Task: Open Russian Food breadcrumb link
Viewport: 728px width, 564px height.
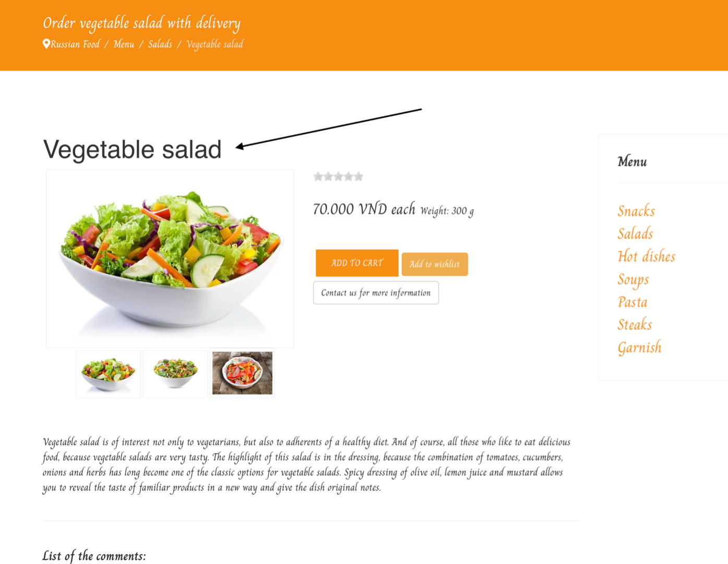Action: point(75,44)
